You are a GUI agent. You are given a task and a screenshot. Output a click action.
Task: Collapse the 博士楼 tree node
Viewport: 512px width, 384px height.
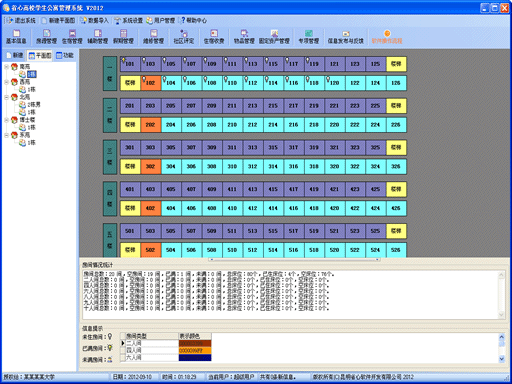(6, 120)
